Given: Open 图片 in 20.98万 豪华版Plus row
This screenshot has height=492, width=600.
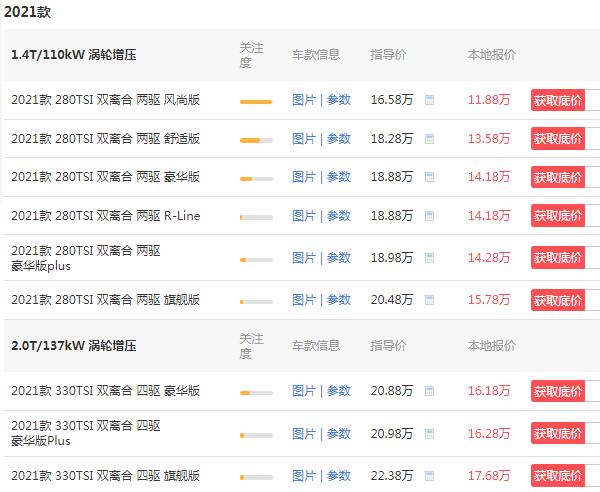Looking at the screenshot, I should click(x=304, y=434).
